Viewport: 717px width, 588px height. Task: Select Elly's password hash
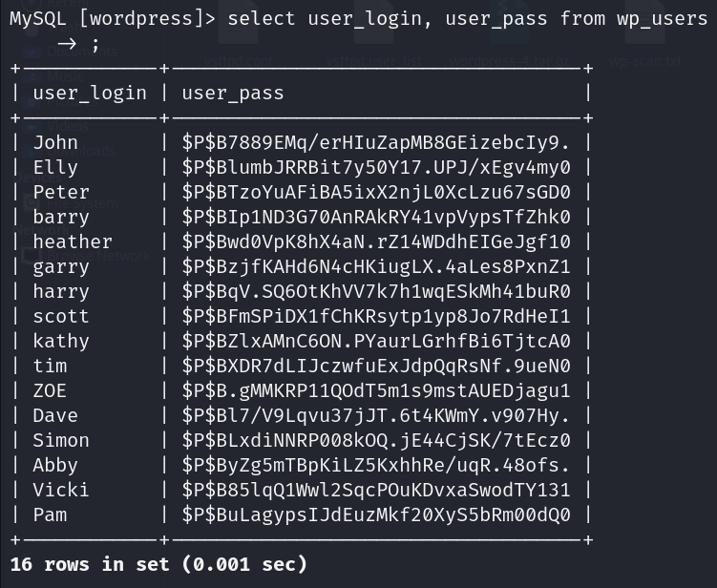[x=376, y=167]
